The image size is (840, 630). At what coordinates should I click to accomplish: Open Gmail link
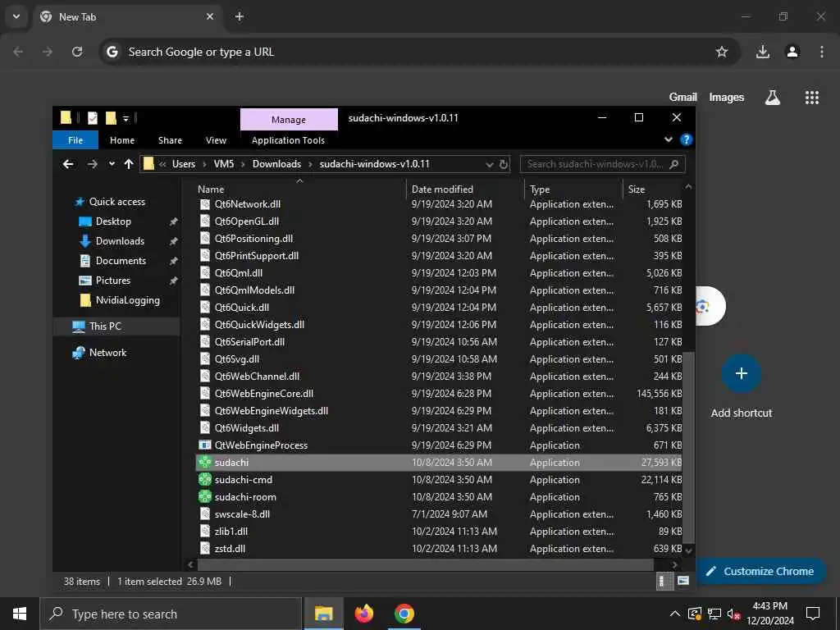click(683, 98)
